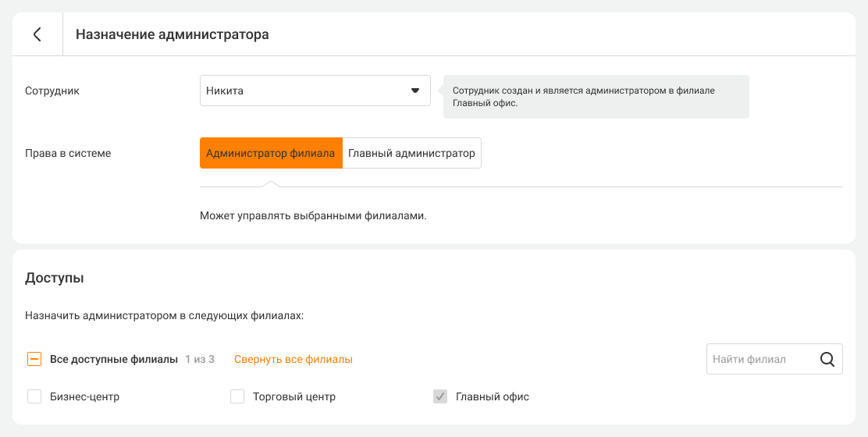Image resolution: width=868 pixels, height=437 pixels.
Task: Click the grey tooltip about the employee
Action: pos(596,97)
